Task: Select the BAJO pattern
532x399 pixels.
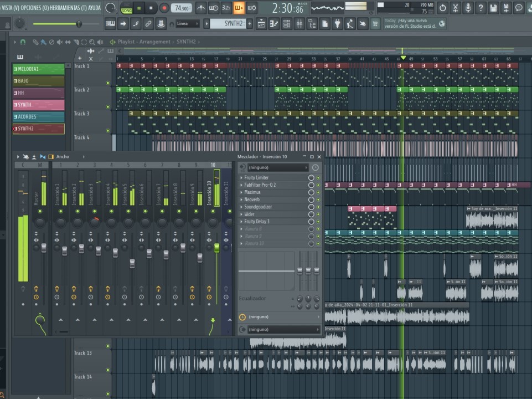Action: [x=38, y=81]
